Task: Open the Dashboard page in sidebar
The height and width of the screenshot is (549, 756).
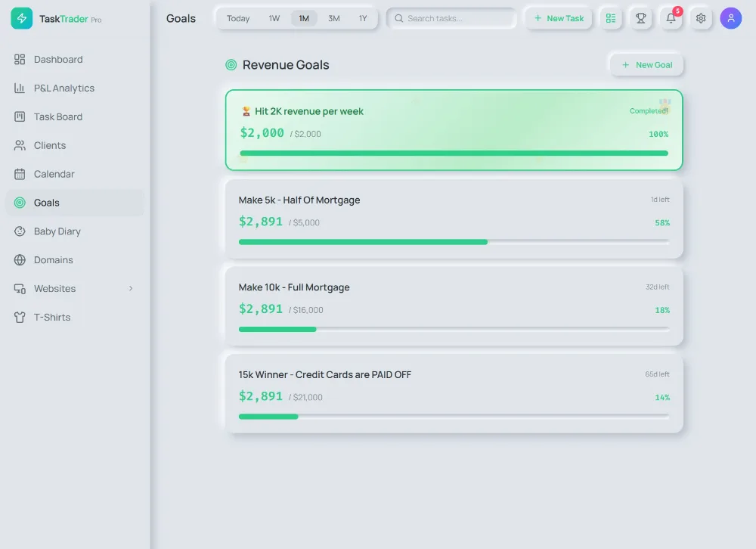Action: click(x=58, y=60)
